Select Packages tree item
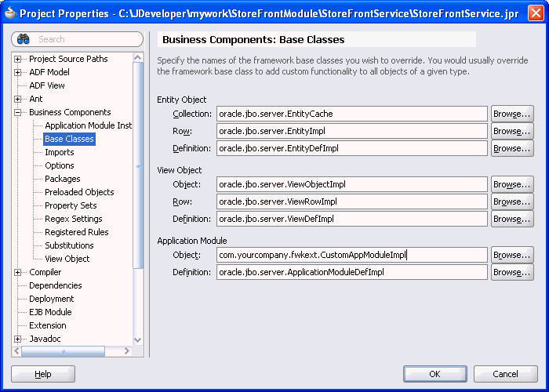549x392 pixels. (x=63, y=179)
